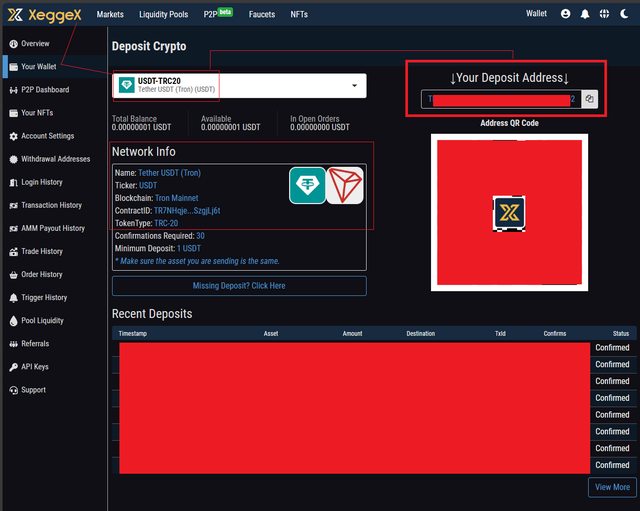The height and width of the screenshot is (511, 640).
Task: Click the Destination column header
Action: [x=420, y=333]
